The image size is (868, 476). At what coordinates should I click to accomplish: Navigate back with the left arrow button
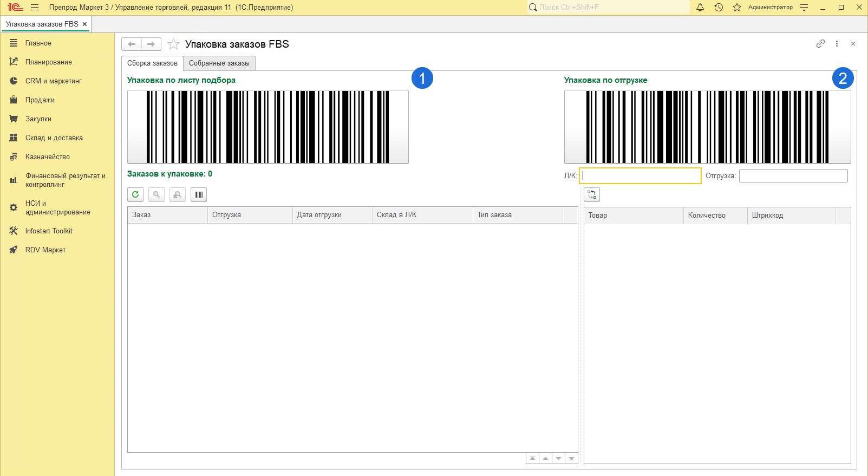tap(132, 44)
